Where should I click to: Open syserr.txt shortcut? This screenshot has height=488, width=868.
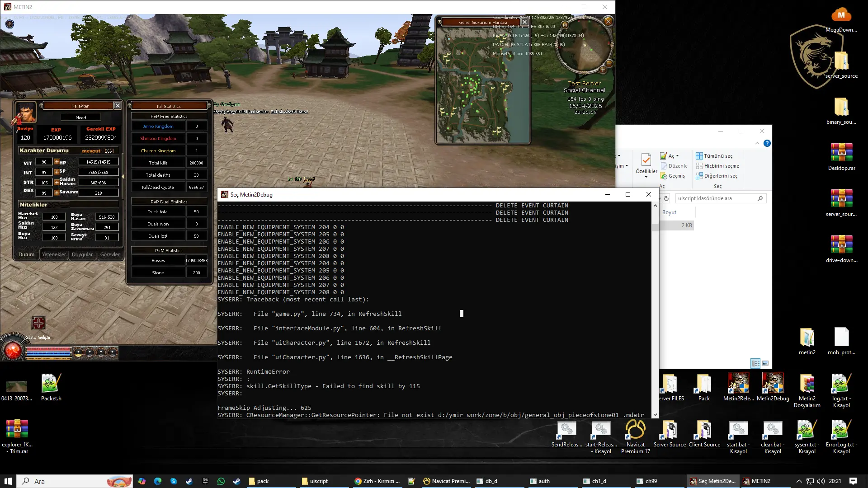(x=807, y=436)
